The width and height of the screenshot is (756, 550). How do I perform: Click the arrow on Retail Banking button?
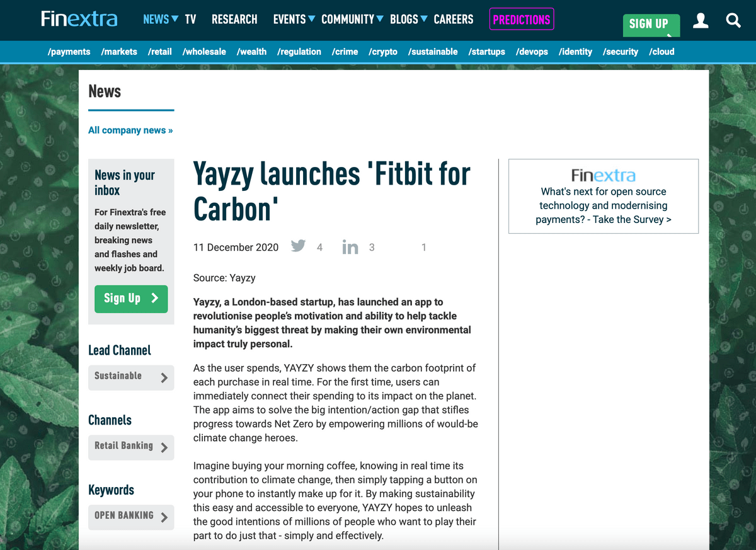pyautogui.click(x=164, y=448)
